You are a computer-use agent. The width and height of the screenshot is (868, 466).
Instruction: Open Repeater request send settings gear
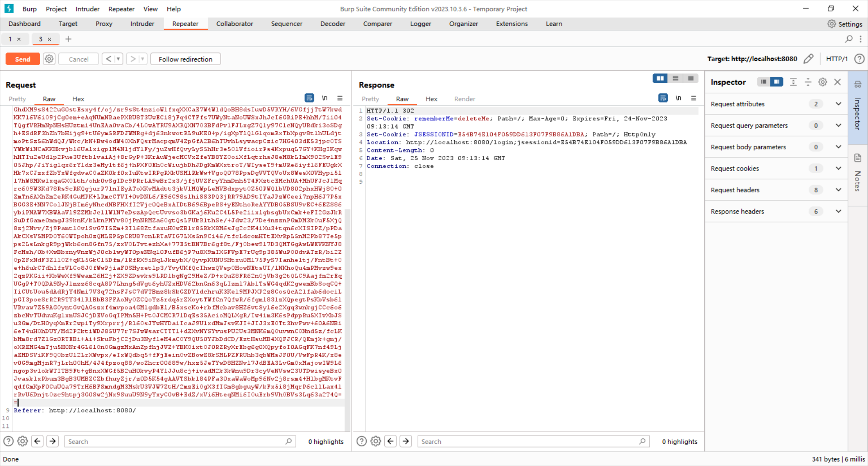49,59
